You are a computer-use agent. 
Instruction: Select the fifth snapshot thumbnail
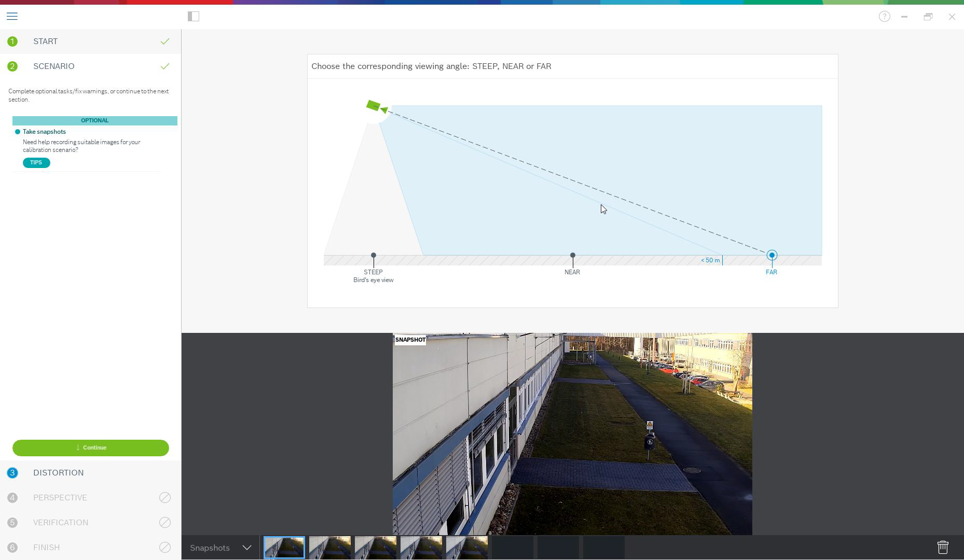tap(467, 548)
